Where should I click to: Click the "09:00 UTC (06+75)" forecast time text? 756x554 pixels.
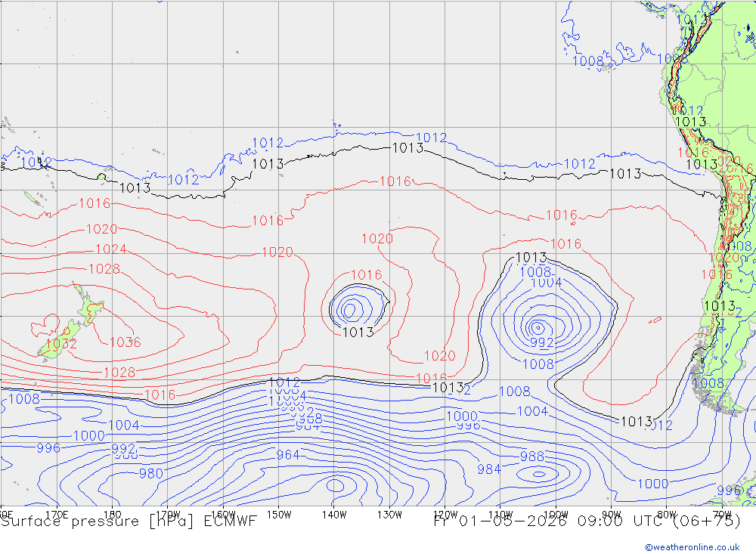(659, 522)
